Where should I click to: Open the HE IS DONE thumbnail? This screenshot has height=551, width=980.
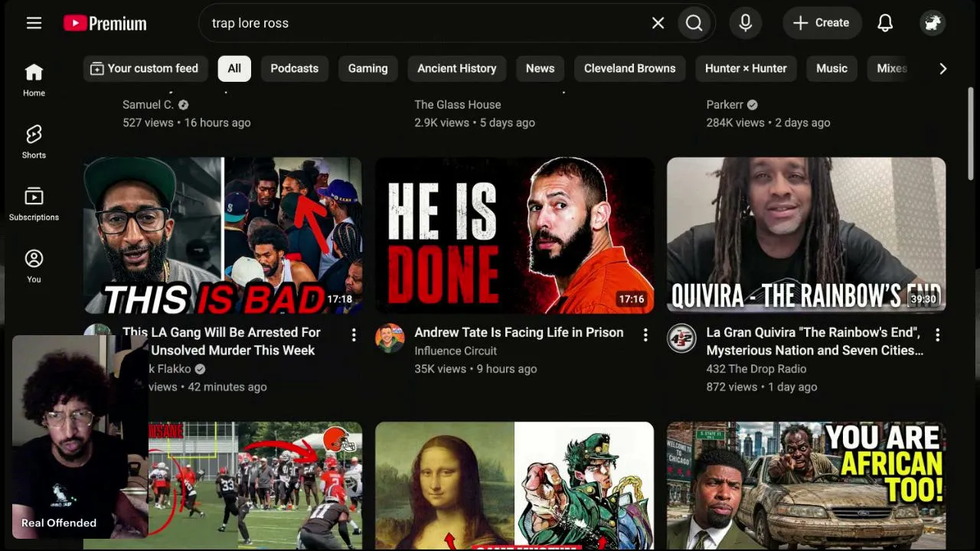tap(514, 236)
